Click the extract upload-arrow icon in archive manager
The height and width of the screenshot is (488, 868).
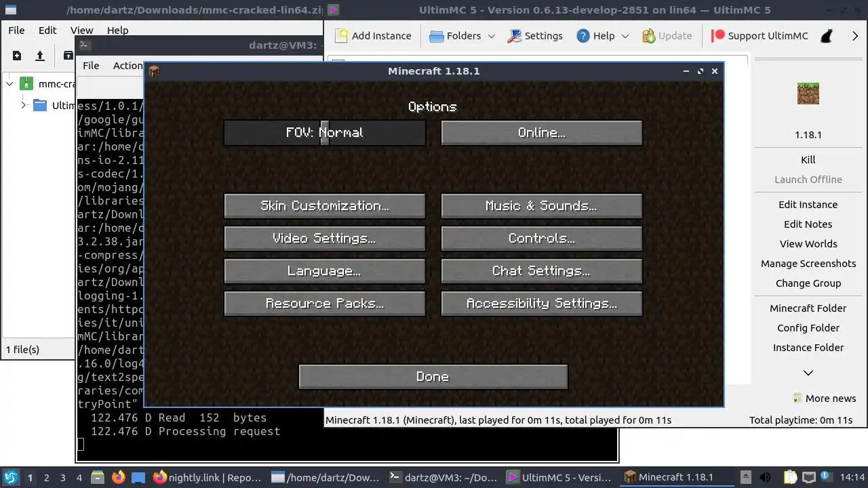pos(40,56)
